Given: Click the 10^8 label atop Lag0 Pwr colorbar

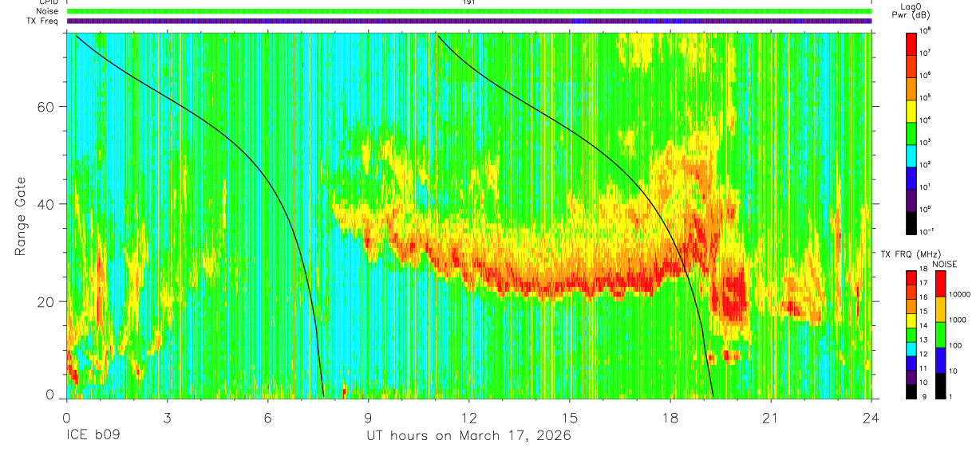Looking at the screenshot, I should coord(925,31).
